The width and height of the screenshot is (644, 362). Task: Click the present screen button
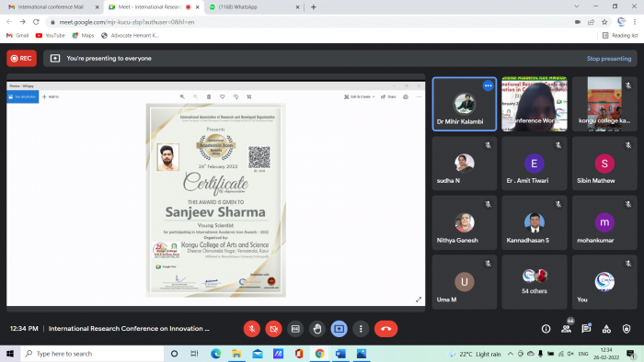tap(339, 329)
